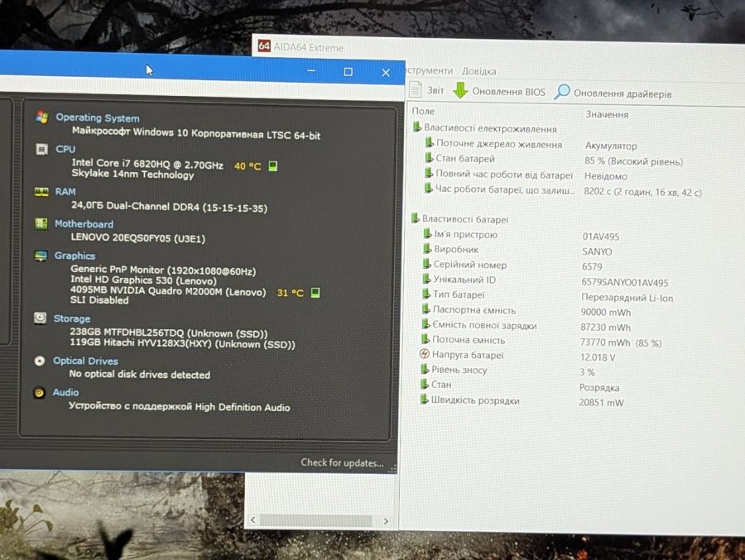Viewport: 745px width, 560px height.
Task: Click the Напруга батареї voltage icon
Action: [x=425, y=354]
